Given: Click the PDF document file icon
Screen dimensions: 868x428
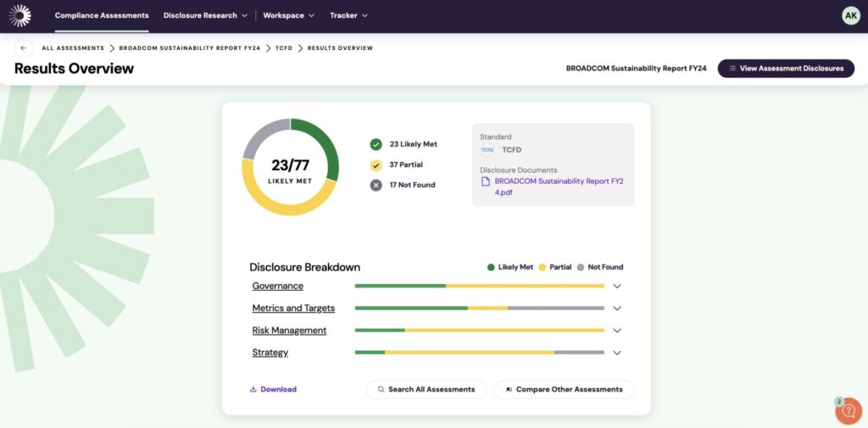Looking at the screenshot, I should 486,181.
